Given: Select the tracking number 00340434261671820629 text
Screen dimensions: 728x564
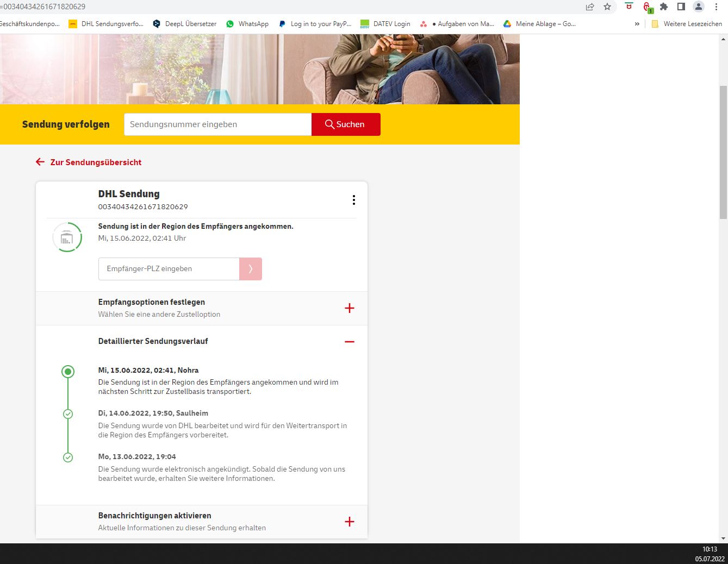Looking at the screenshot, I should point(143,207).
